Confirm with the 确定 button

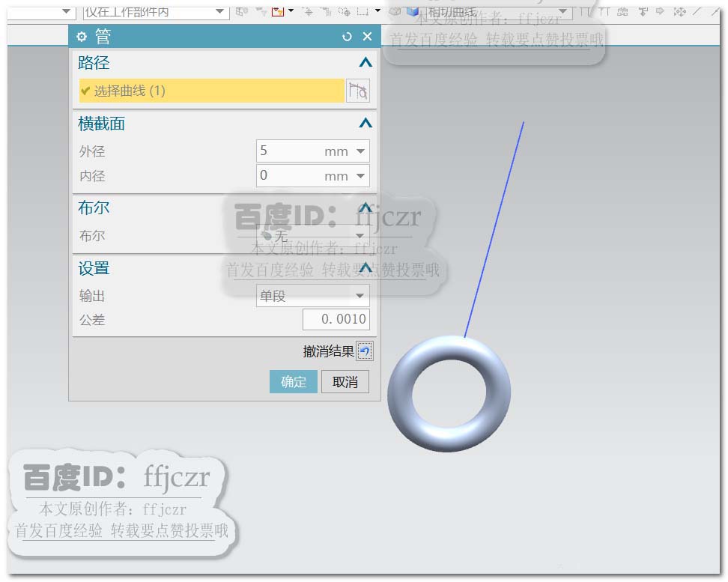point(294,382)
